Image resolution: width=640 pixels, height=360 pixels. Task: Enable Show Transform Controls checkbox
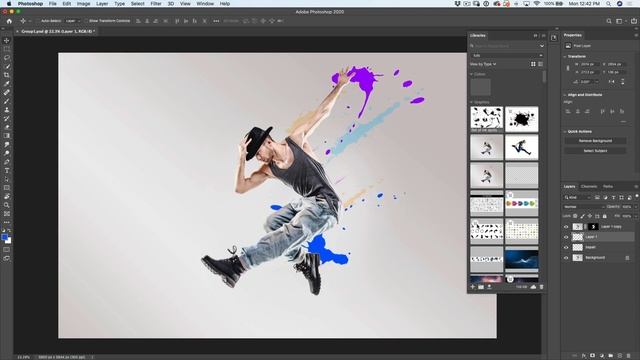(86, 21)
